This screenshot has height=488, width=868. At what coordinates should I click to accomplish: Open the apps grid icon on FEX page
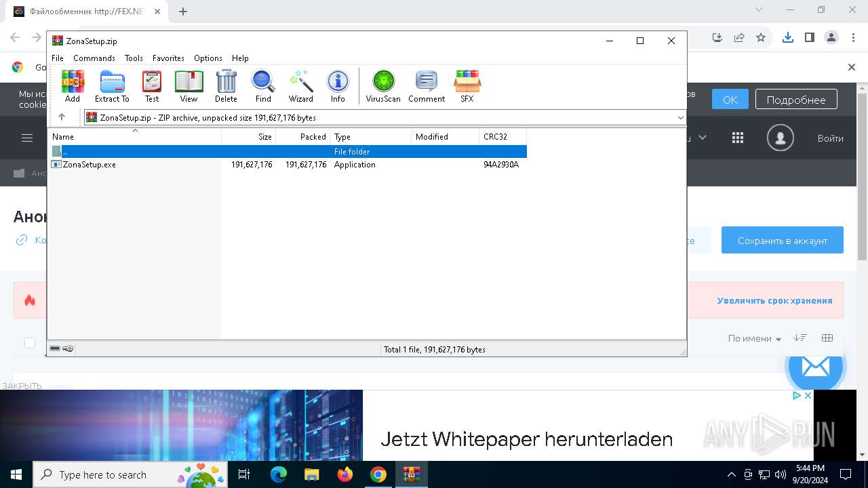click(738, 138)
